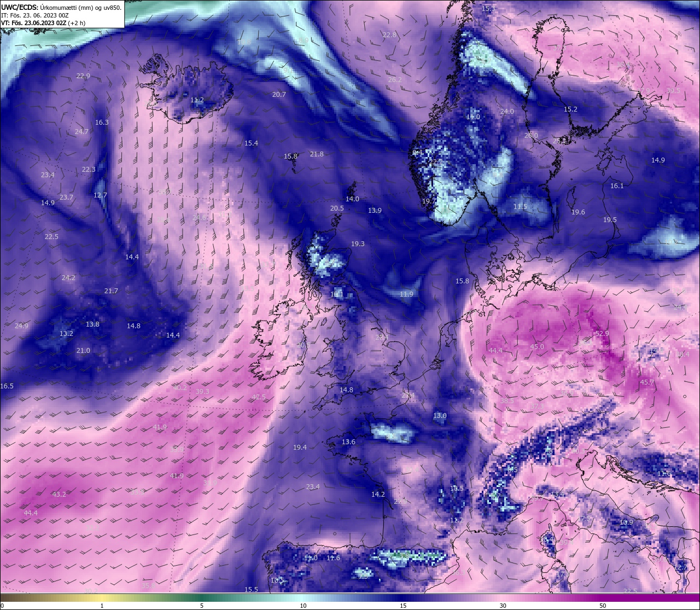Click the 43.2 value label

59,495
